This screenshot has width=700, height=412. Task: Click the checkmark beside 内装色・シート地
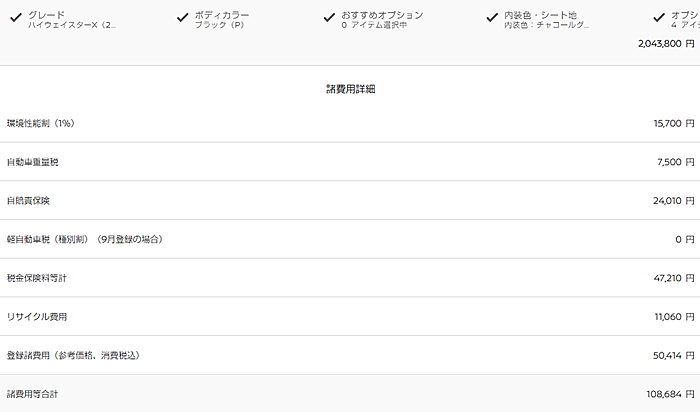[x=491, y=17]
